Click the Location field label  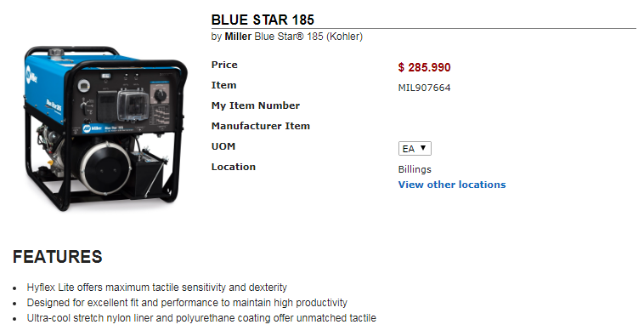pyautogui.click(x=234, y=167)
